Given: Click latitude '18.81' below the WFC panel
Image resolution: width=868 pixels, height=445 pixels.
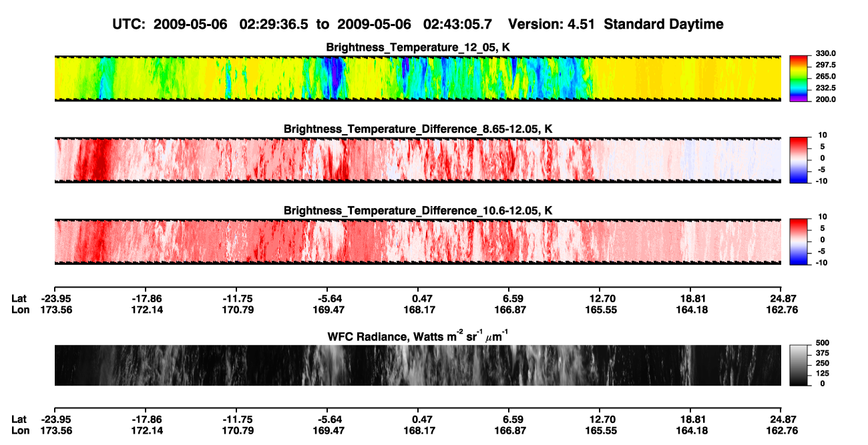Looking at the screenshot, I should (x=692, y=419).
